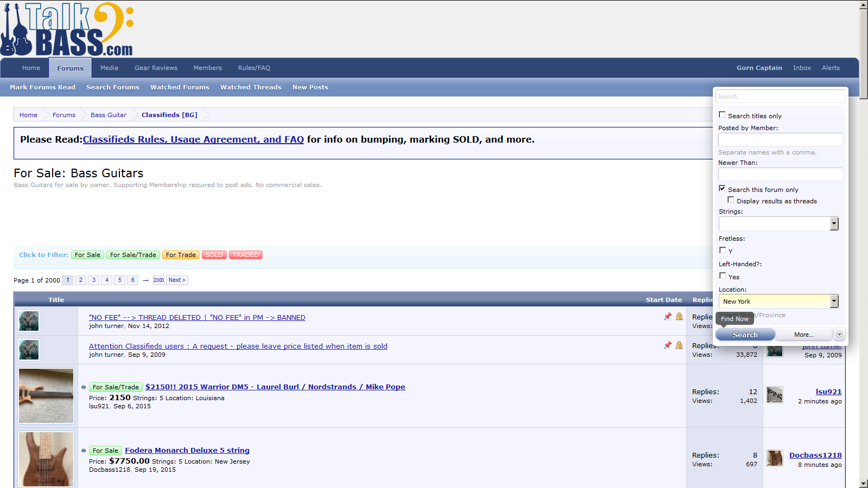Open "Watched Forums"
868x488 pixels.
point(180,87)
